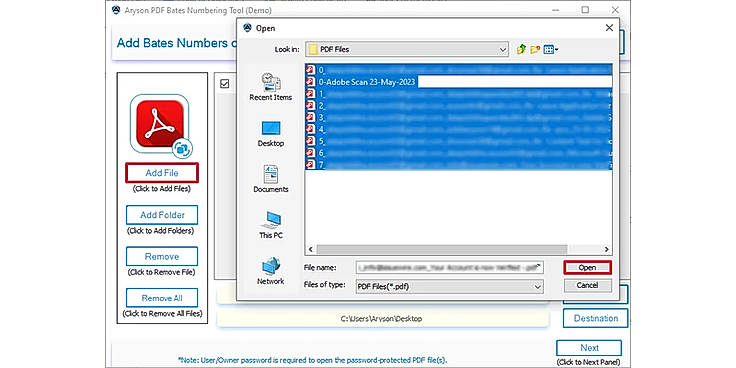Cancel the Open dialog
Viewport: 736px width, 368px height.
pyautogui.click(x=588, y=285)
